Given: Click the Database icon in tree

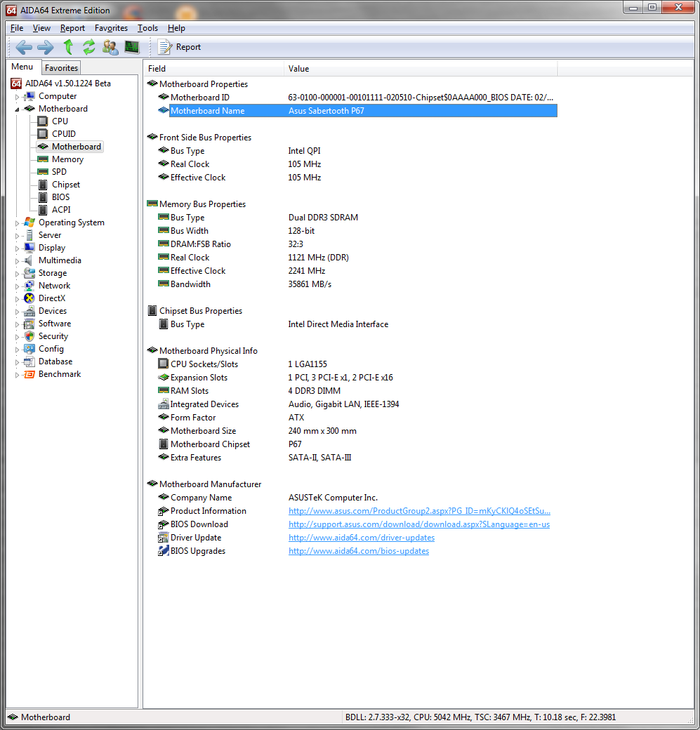Looking at the screenshot, I should (29, 361).
